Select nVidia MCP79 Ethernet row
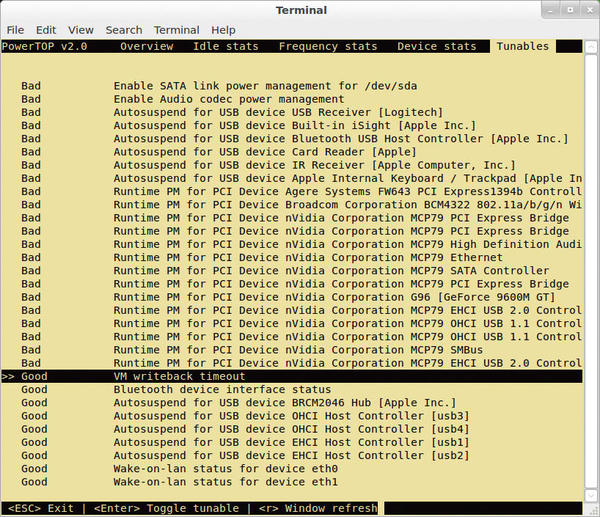The image size is (600, 517). (x=292, y=258)
